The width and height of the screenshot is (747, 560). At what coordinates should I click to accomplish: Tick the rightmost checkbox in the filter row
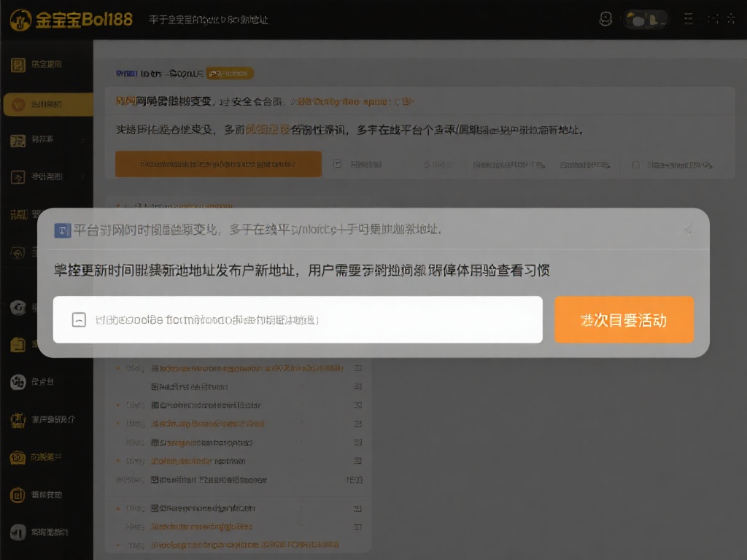point(635,165)
